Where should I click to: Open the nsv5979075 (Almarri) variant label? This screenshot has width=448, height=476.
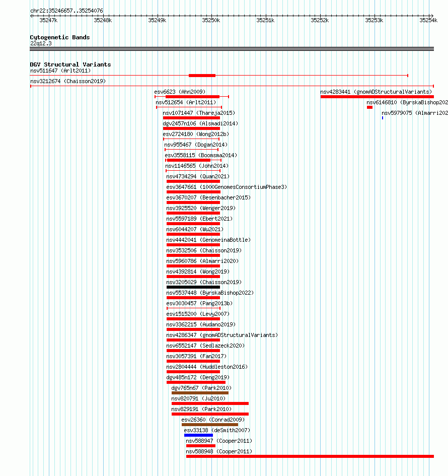coord(415,113)
